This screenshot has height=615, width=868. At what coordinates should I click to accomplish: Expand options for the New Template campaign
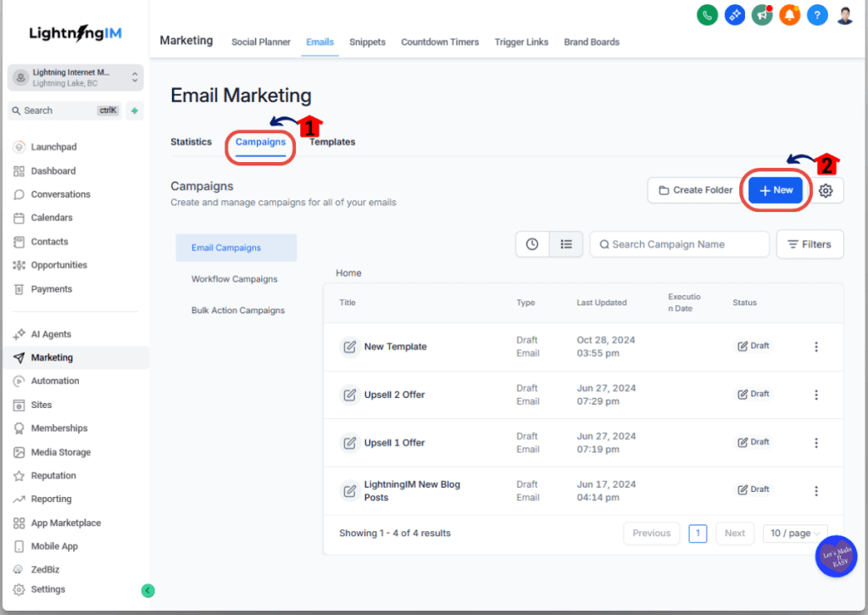coord(815,346)
